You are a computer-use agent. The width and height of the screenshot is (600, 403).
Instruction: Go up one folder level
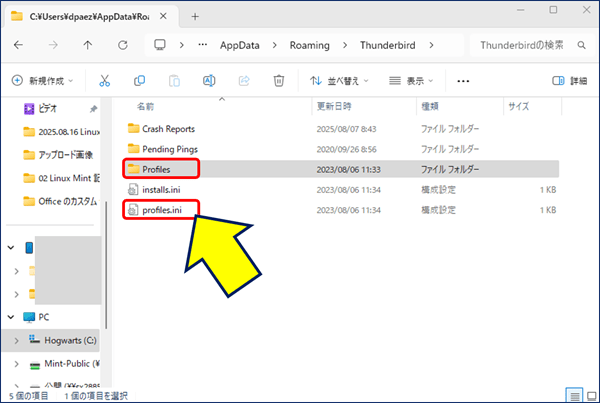point(88,45)
